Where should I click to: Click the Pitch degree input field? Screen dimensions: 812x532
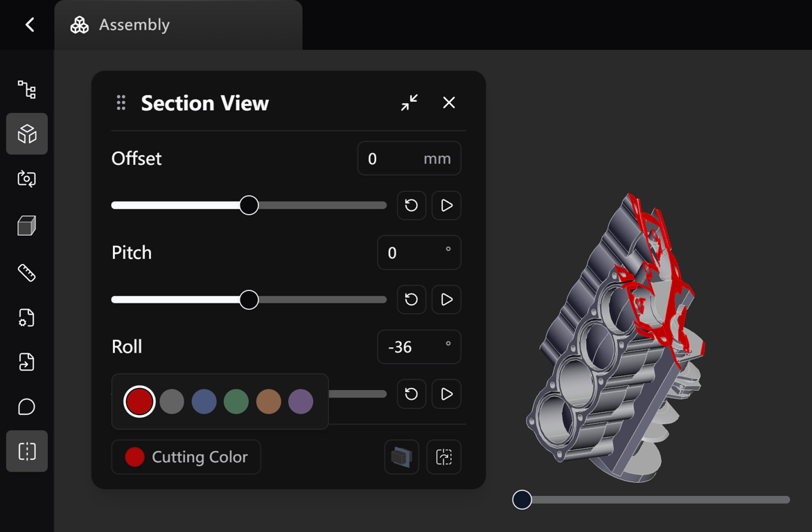[x=419, y=253]
